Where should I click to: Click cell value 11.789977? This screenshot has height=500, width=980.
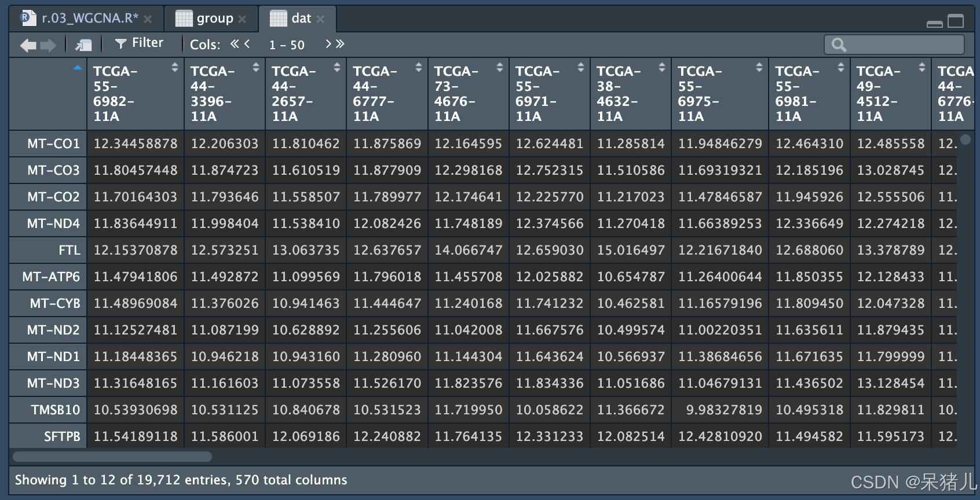(x=387, y=197)
